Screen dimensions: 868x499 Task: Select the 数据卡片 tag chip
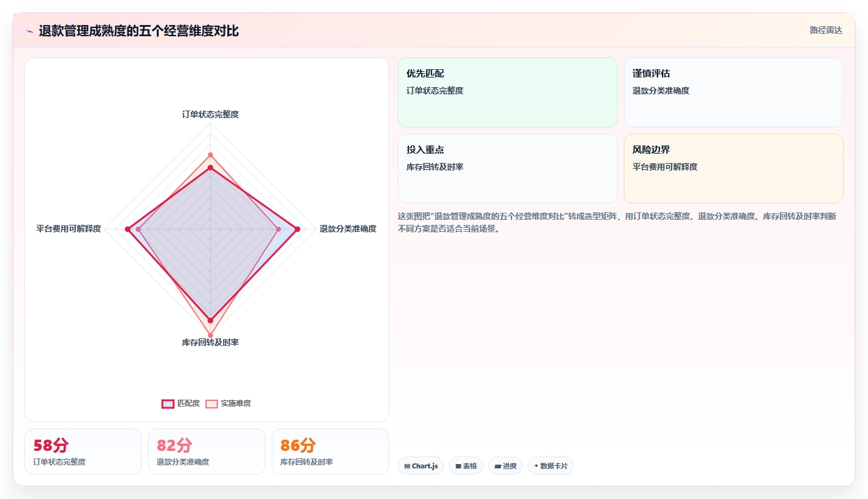(x=551, y=466)
